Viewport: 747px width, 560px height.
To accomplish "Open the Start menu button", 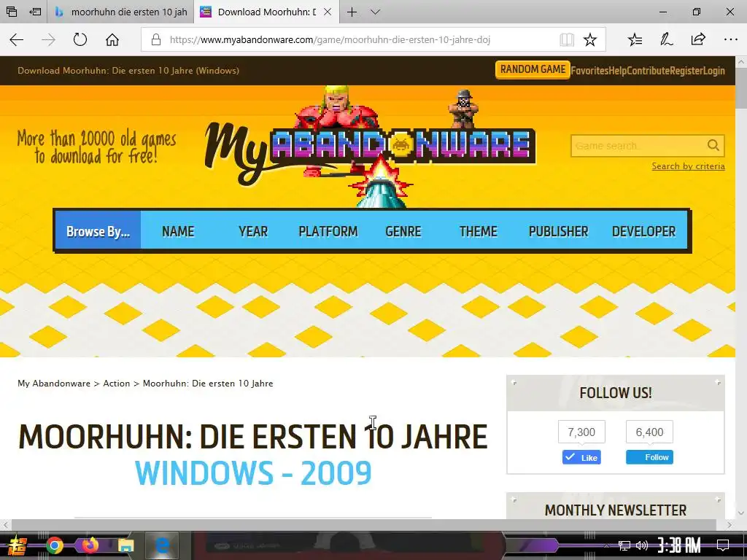I will point(18,545).
